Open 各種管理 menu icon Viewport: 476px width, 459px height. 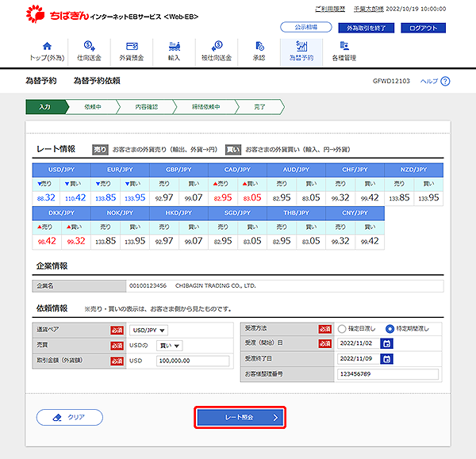[344, 46]
